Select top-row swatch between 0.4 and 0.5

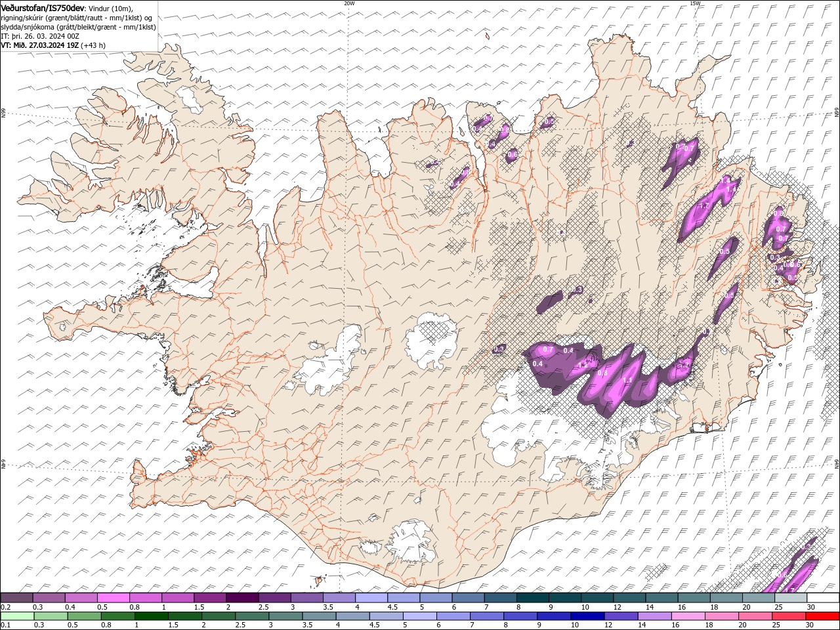(81, 597)
